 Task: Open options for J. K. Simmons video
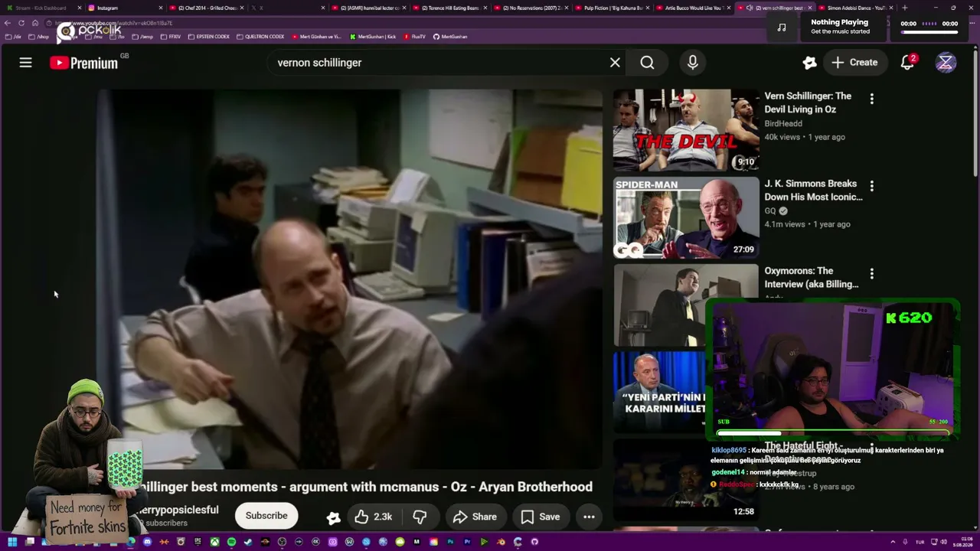point(871,186)
